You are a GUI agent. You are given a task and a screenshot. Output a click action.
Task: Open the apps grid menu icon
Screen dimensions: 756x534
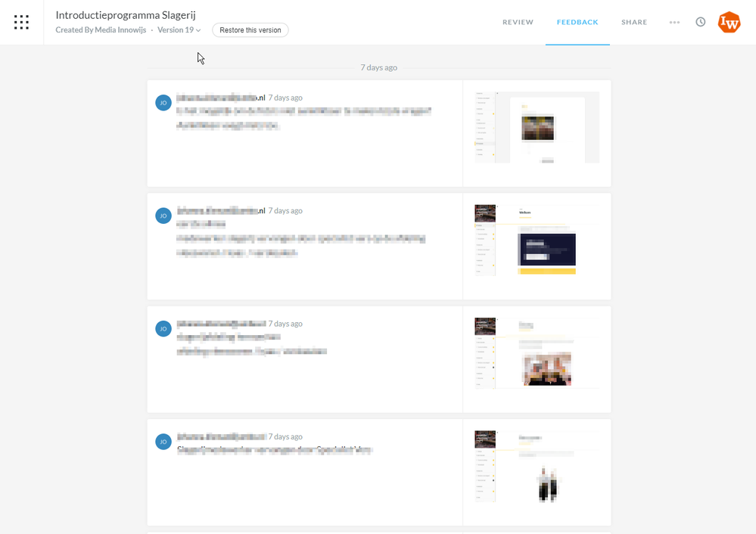tap(21, 22)
